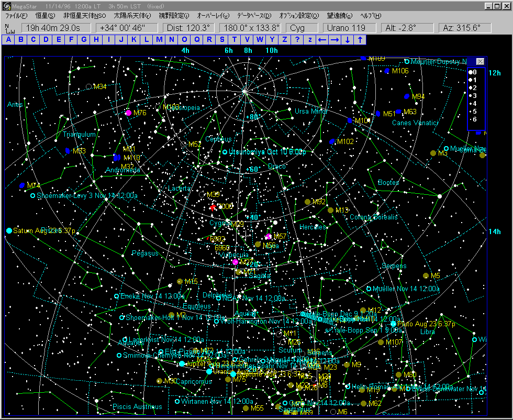The width and height of the screenshot is (513, 420).
Task: Pan chart with left arrow button
Action: coord(322,40)
